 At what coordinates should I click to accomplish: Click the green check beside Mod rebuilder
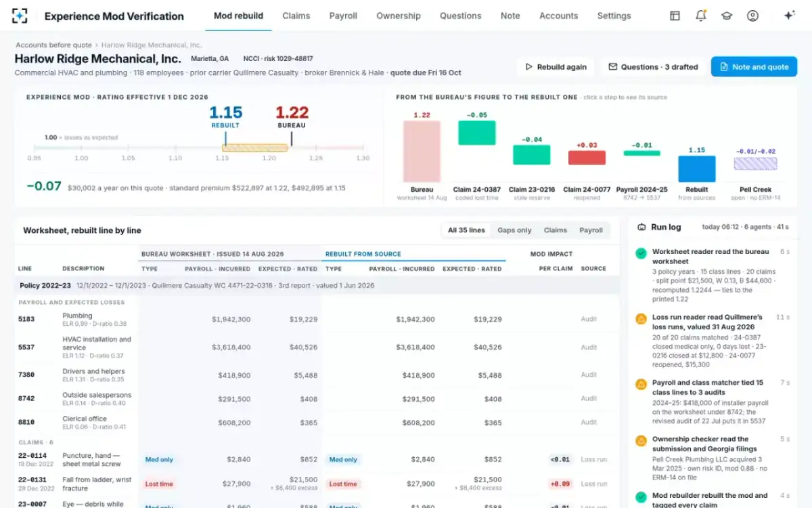coord(641,496)
